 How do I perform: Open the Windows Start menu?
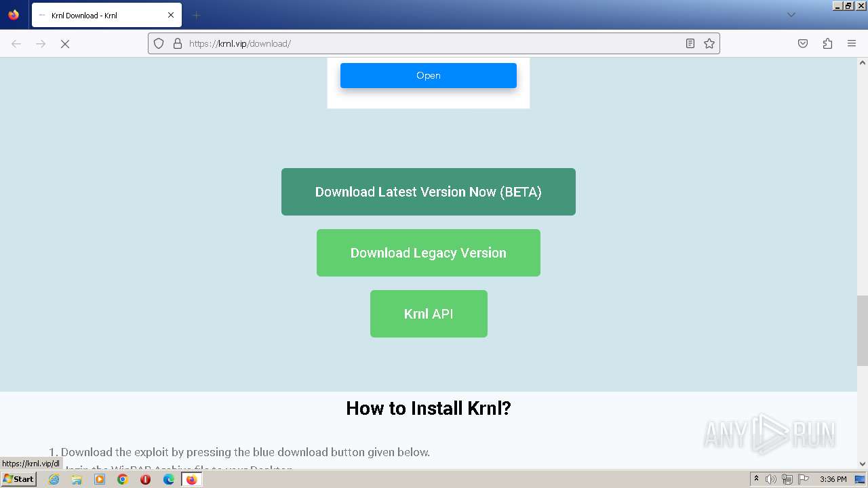coord(19,479)
